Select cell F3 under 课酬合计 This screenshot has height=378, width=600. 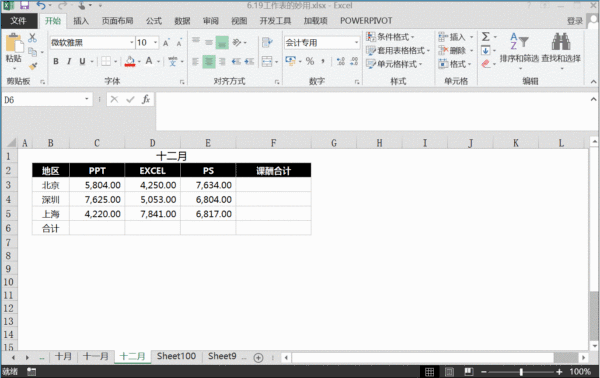pyautogui.click(x=273, y=185)
